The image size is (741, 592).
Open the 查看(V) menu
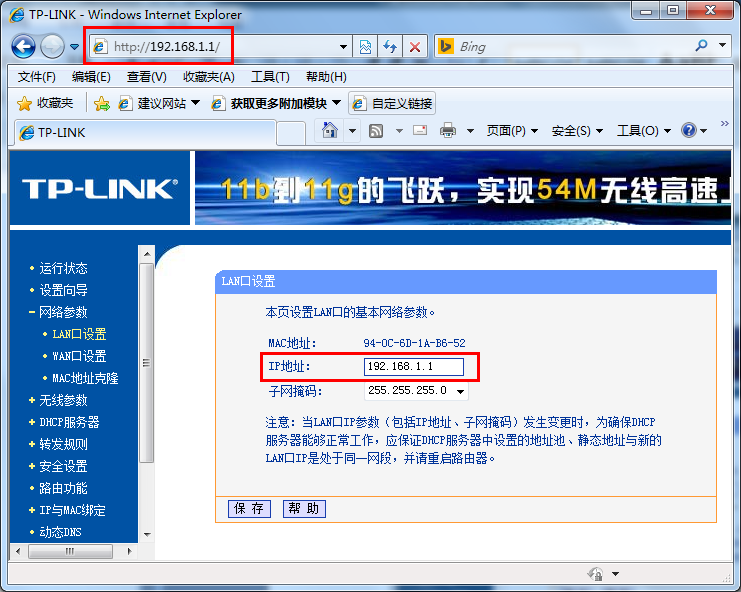click(146, 77)
